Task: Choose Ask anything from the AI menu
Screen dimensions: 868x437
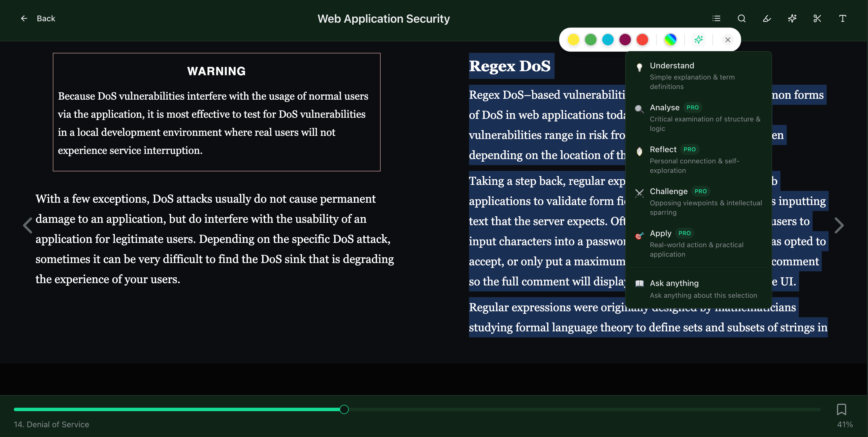Action: tap(698, 289)
